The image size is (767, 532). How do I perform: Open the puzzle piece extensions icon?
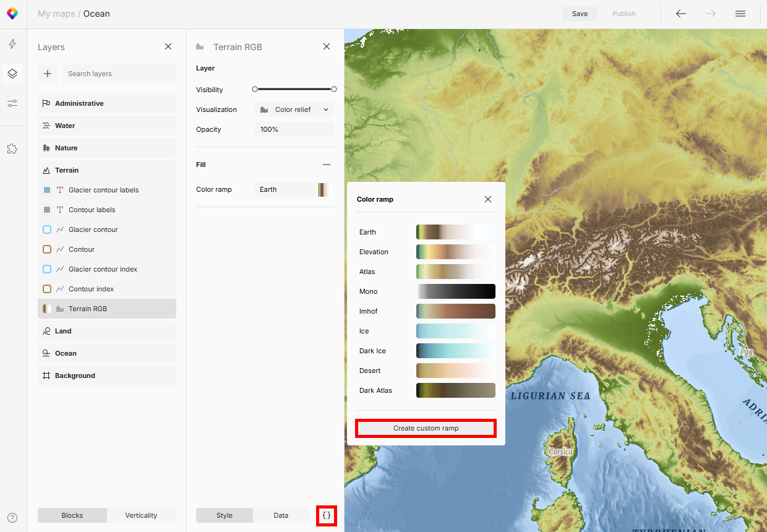tap(12, 148)
